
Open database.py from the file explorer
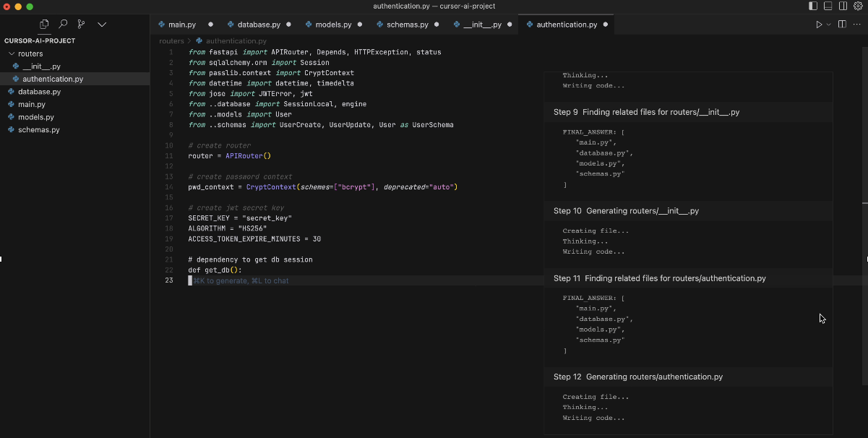[x=39, y=92]
